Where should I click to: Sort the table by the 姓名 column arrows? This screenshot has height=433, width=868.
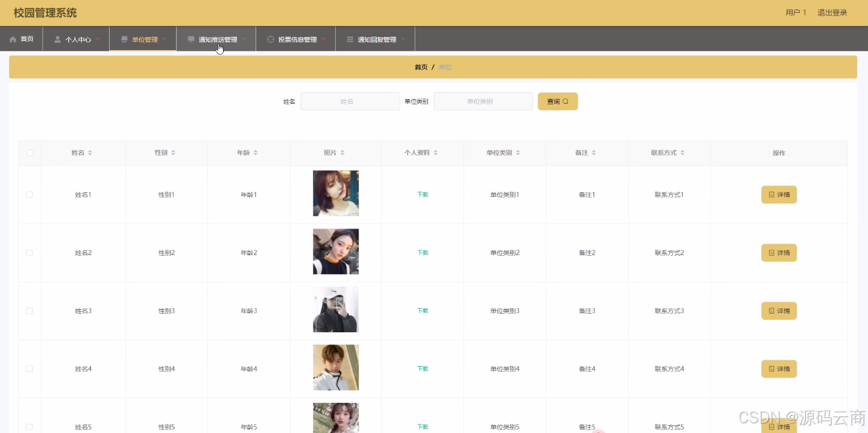pyautogui.click(x=90, y=153)
